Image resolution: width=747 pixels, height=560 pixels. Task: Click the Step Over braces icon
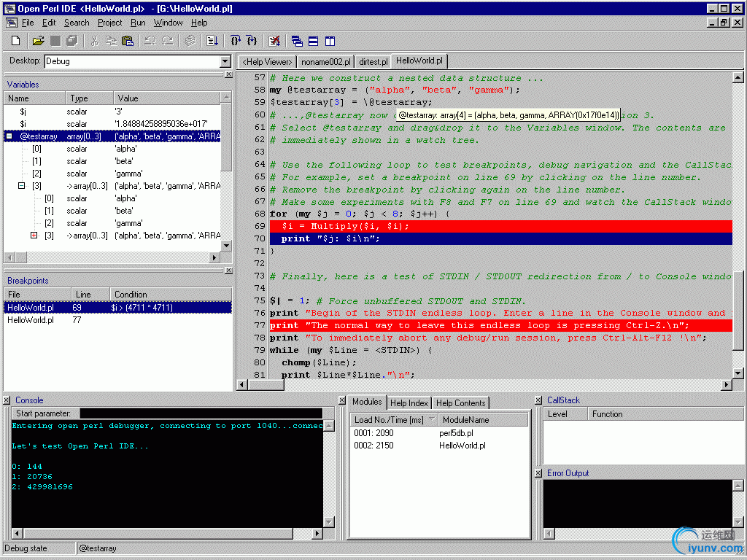235,41
